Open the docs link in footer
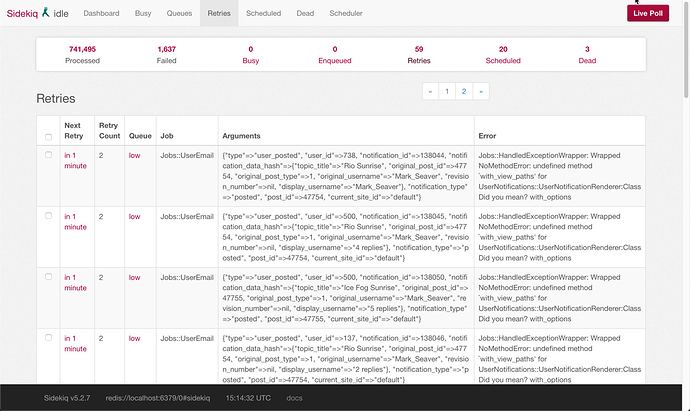 click(294, 398)
